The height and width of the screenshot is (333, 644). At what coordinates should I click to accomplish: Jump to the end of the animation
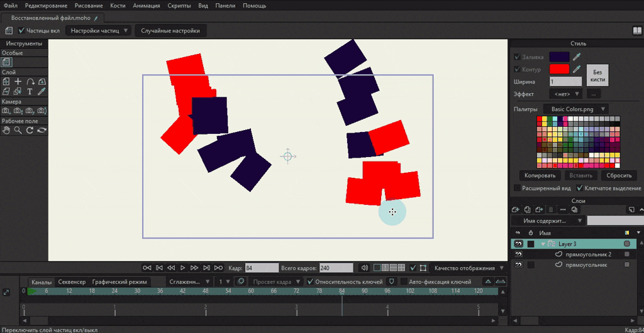tap(219, 268)
